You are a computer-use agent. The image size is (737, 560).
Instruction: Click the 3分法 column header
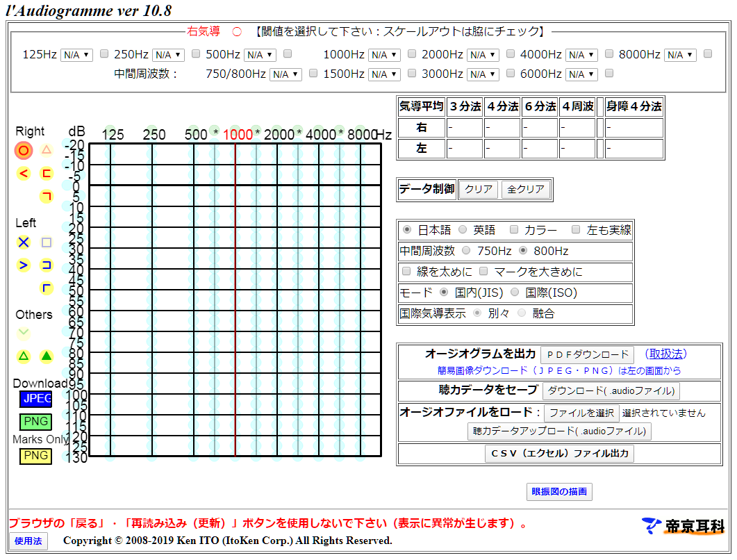pos(465,107)
